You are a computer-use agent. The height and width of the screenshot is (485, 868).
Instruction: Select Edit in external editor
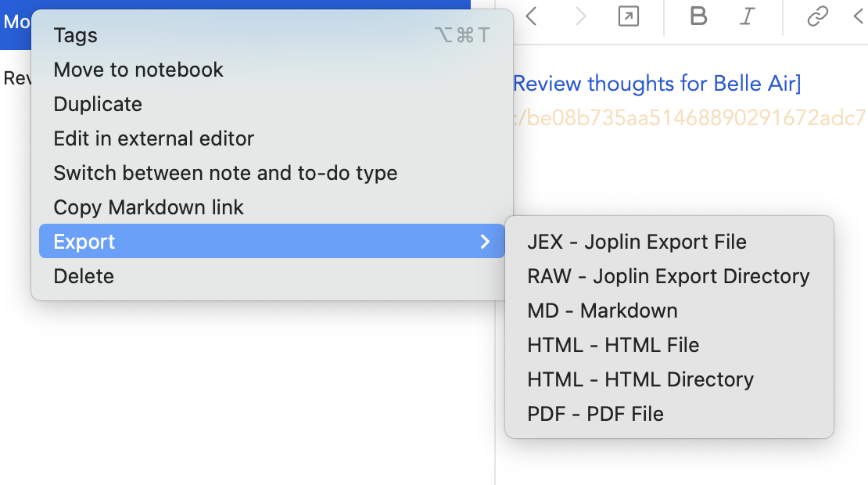coord(154,138)
